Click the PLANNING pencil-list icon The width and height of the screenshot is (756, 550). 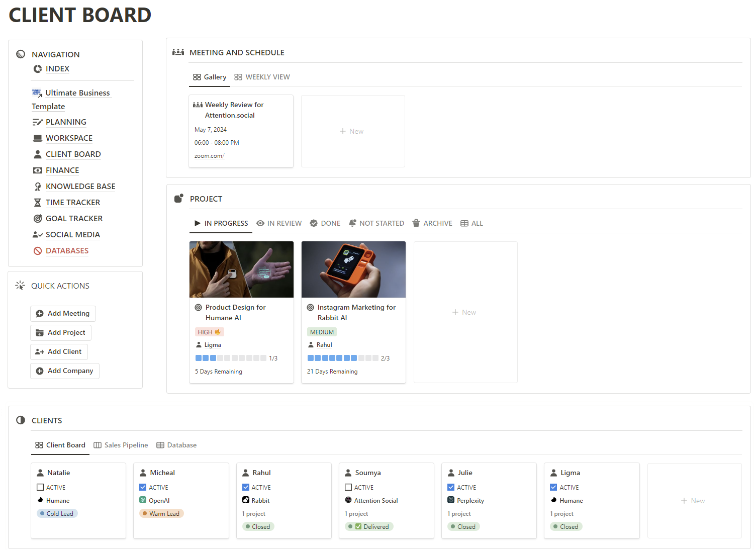[38, 122]
